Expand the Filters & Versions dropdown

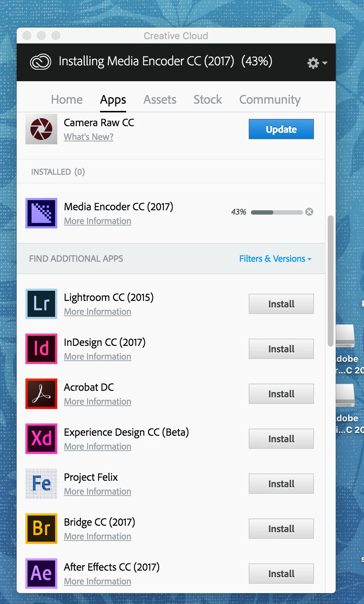[275, 259]
